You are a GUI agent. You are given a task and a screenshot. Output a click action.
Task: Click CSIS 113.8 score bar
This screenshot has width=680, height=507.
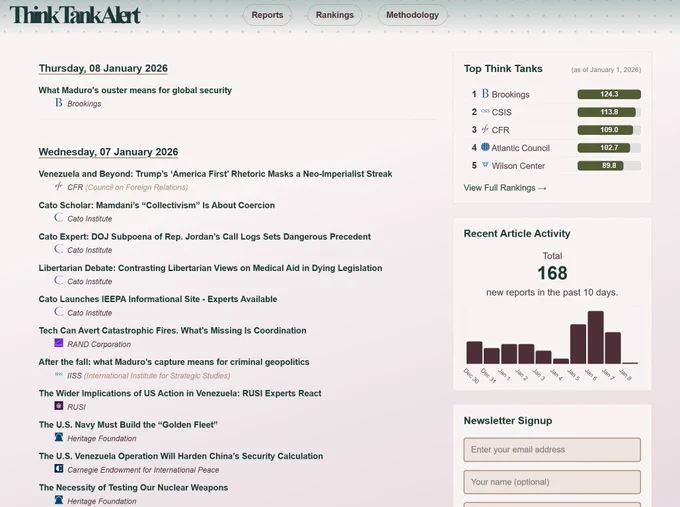coord(609,112)
